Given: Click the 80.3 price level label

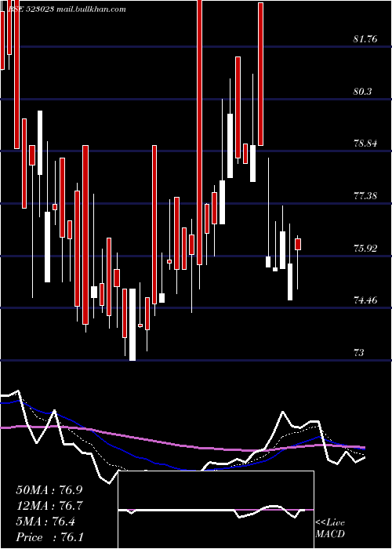Looking at the screenshot, I should [x=362, y=92].
